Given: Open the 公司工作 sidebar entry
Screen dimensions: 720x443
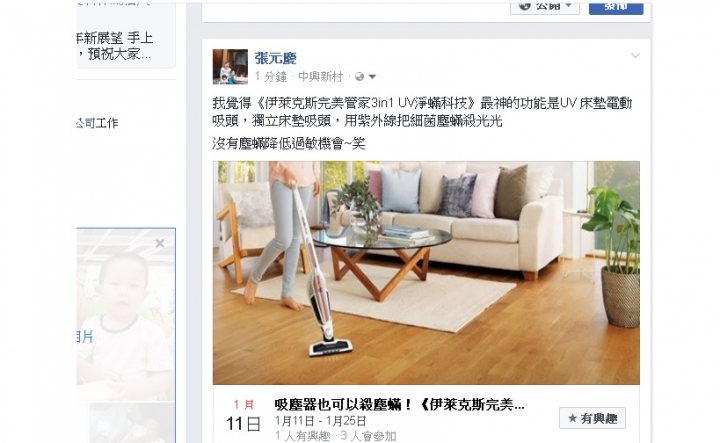Looking at the screenshot, I should 97,123.
